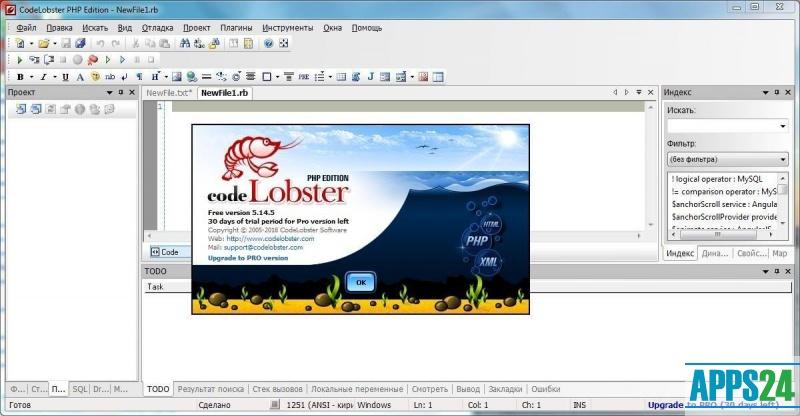Screen dimensions: 800x416
Task: Click the Font A icon
Action: (x=80, y=77)
